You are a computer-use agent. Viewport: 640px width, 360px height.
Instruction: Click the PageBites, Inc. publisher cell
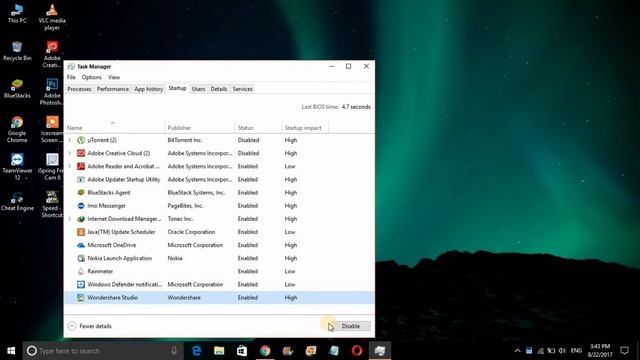(x=185, y=206)
